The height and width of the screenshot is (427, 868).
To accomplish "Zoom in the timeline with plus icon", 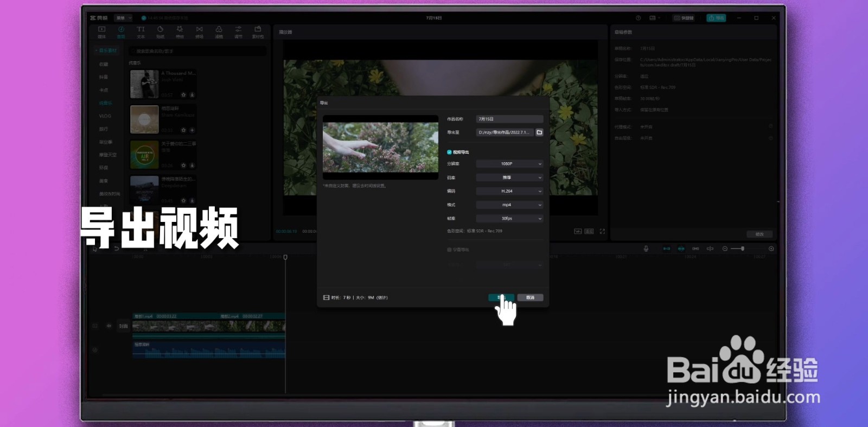I will tap(771, 248).
